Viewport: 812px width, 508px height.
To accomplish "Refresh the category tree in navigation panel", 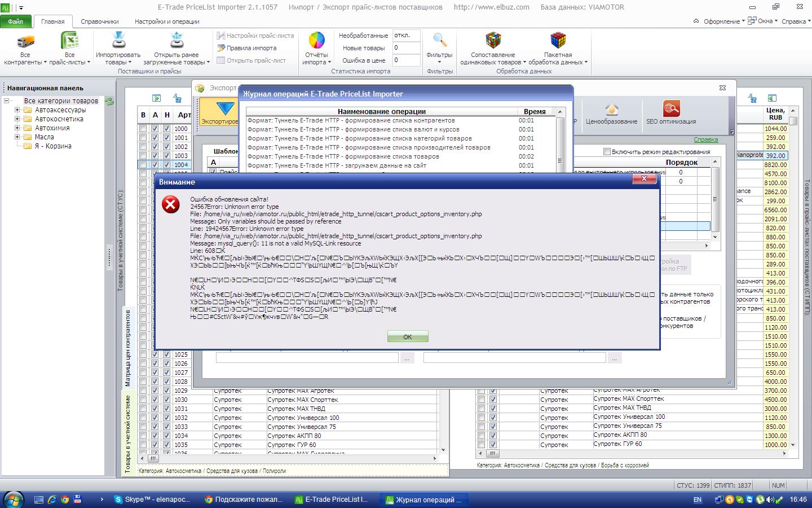I will [x=110, y=102].
